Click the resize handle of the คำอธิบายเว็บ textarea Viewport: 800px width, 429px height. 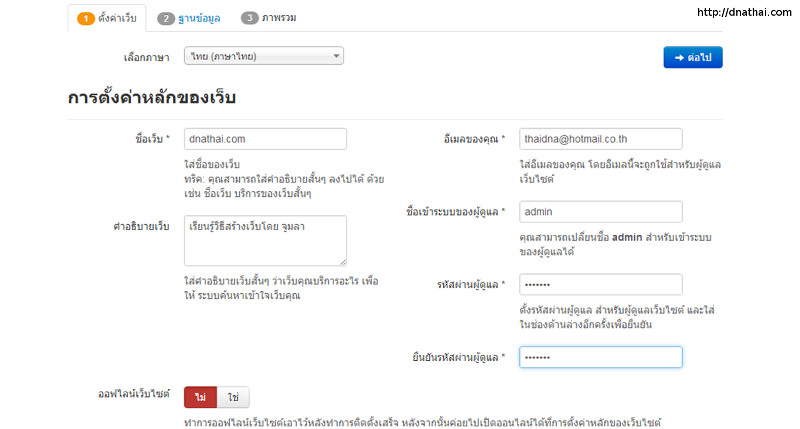(342, 261)
